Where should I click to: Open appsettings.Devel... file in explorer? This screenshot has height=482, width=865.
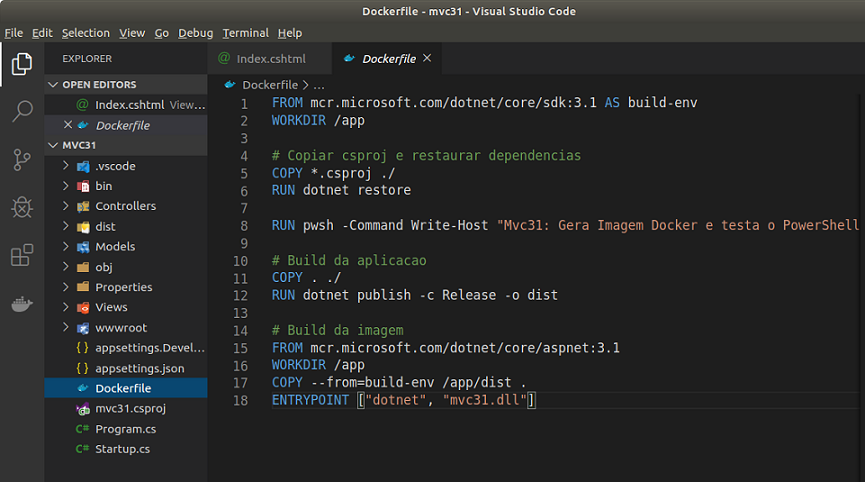tap(126, 348)
